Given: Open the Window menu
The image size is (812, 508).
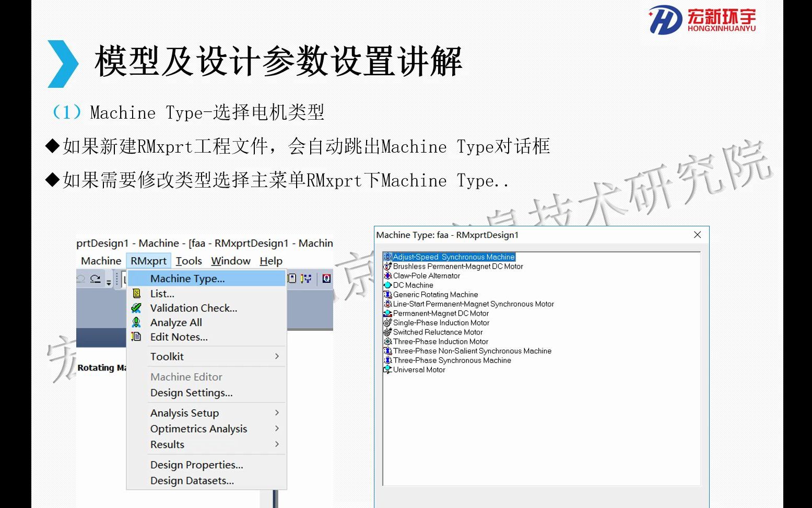Looking at the screenshot, I should pos(230,260).
